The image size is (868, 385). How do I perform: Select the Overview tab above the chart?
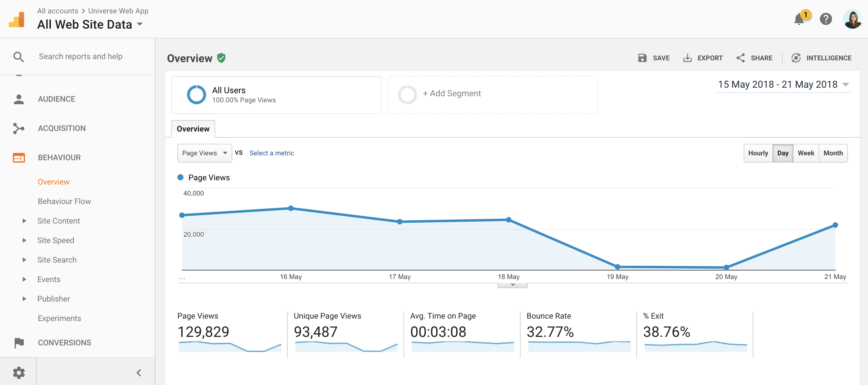click(193, 129)
